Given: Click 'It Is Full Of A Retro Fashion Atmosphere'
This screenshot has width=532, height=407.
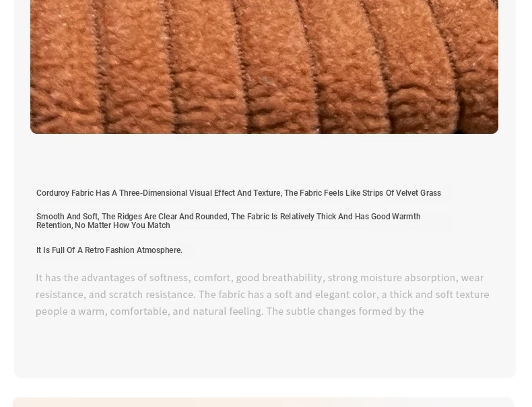Looking at the screenshot, I should [109, 250].
